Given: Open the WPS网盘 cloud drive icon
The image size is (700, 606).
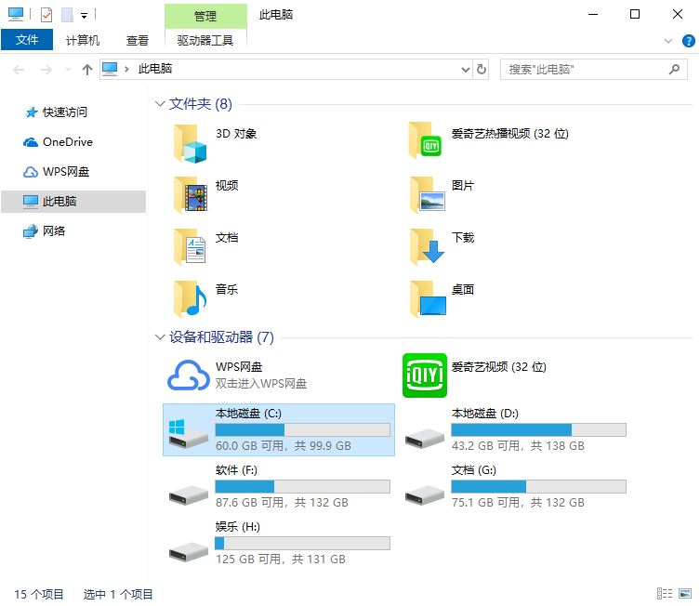Looking at the screenshot, I should (x=189, y=375).
